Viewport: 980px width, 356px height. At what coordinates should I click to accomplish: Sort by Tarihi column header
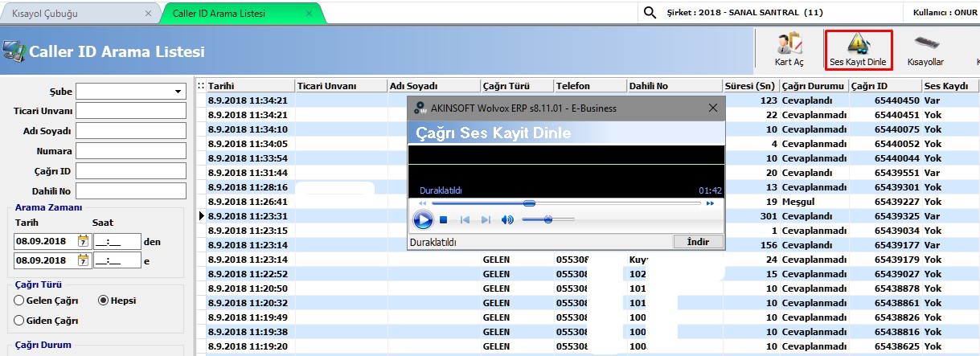tap(251, 86)
